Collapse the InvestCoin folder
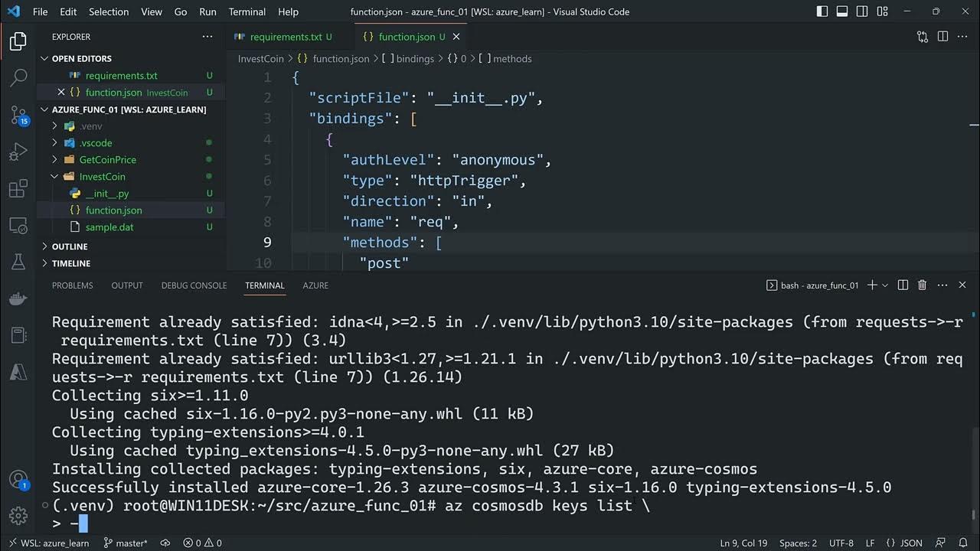This screenshot has width=980, height=551. tap(102, 177)
